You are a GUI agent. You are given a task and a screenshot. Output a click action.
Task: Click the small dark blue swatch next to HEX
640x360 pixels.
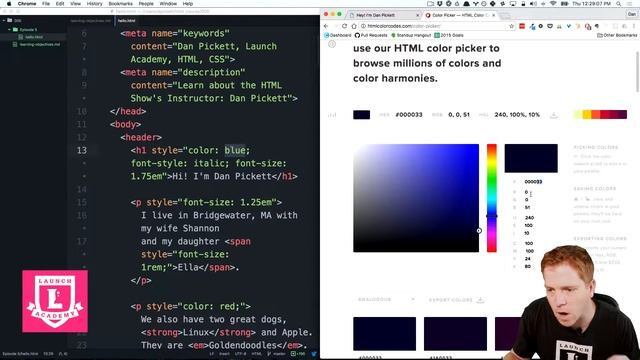tap(362, 115)
